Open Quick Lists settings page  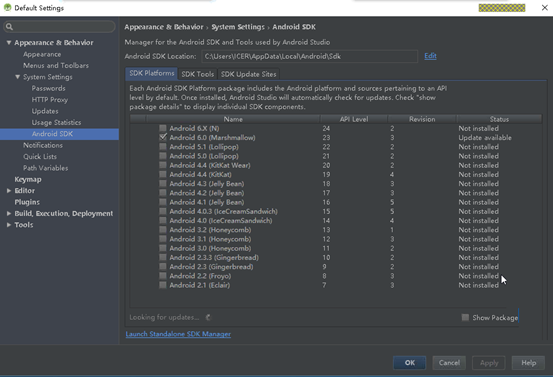click(40, 156)
